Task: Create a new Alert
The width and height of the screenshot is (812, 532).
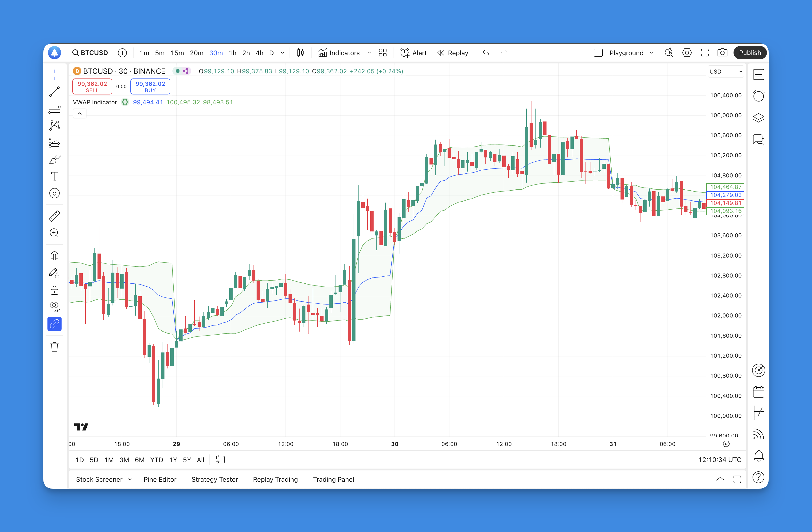Action: 413,53
